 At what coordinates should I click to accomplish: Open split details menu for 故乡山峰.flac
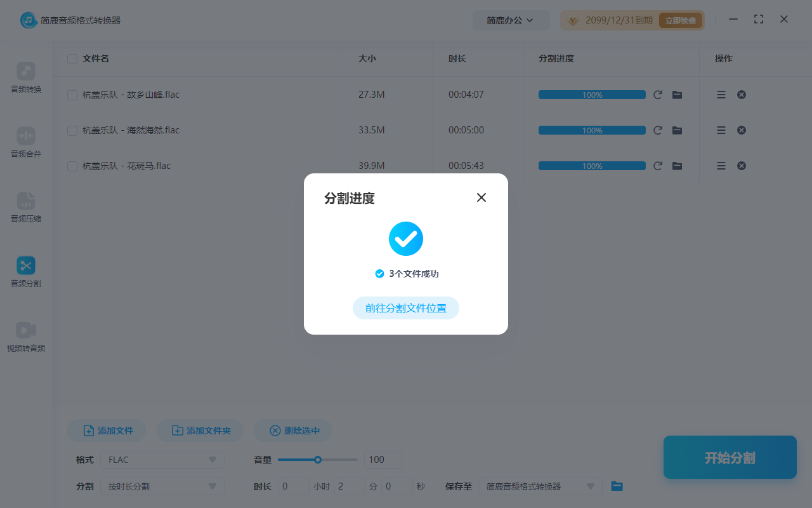721,94
